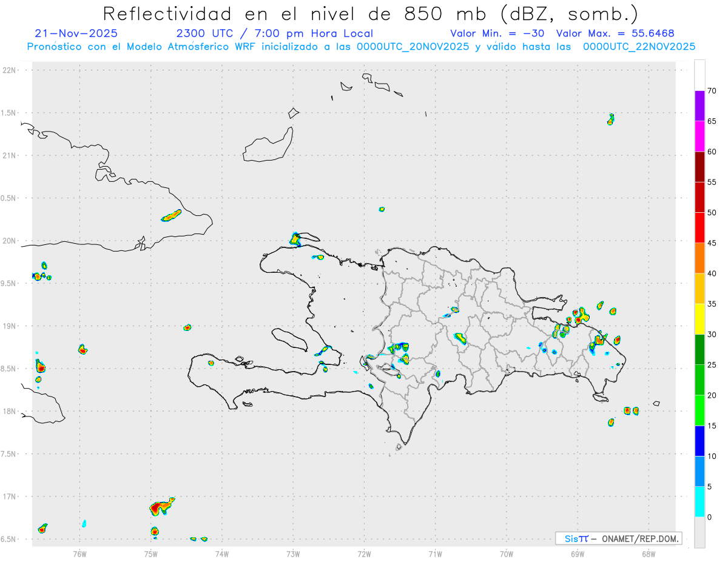This screenshot has height=562, width=728.
Task: Click the '71W' longitude axis label
Action: [x=435, y=553]
